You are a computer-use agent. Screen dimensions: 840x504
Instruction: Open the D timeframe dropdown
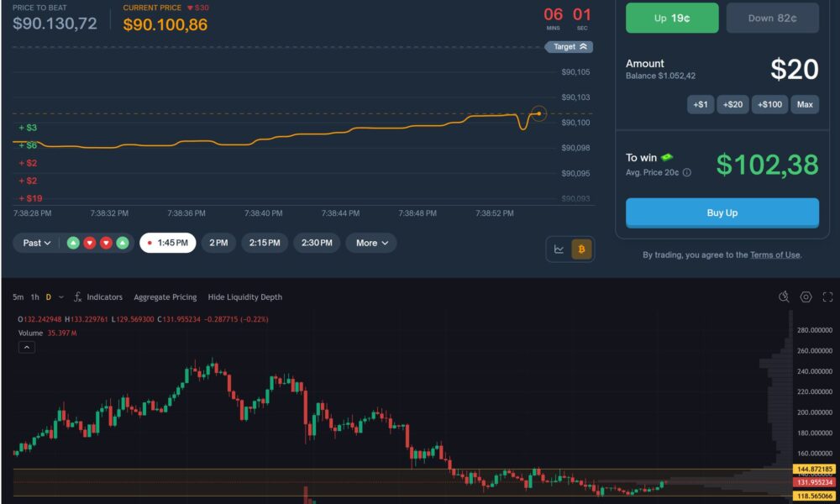51,297
